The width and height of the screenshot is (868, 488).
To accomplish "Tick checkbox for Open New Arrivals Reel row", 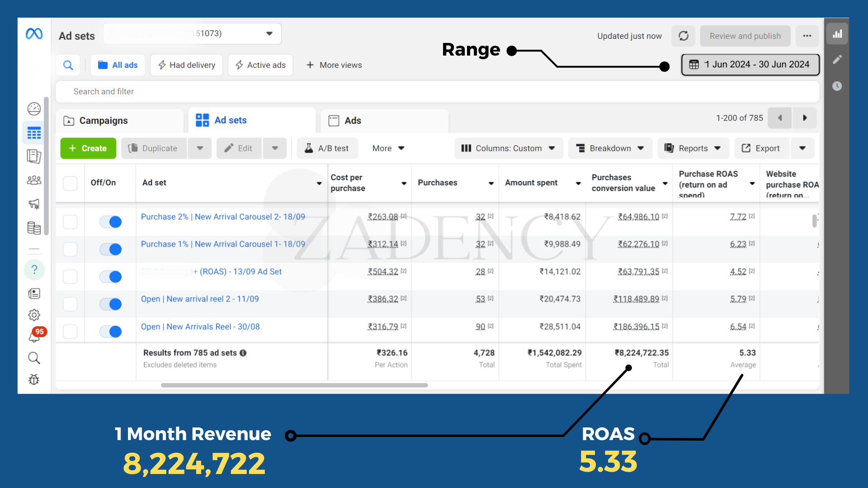I will pos(70,331).
